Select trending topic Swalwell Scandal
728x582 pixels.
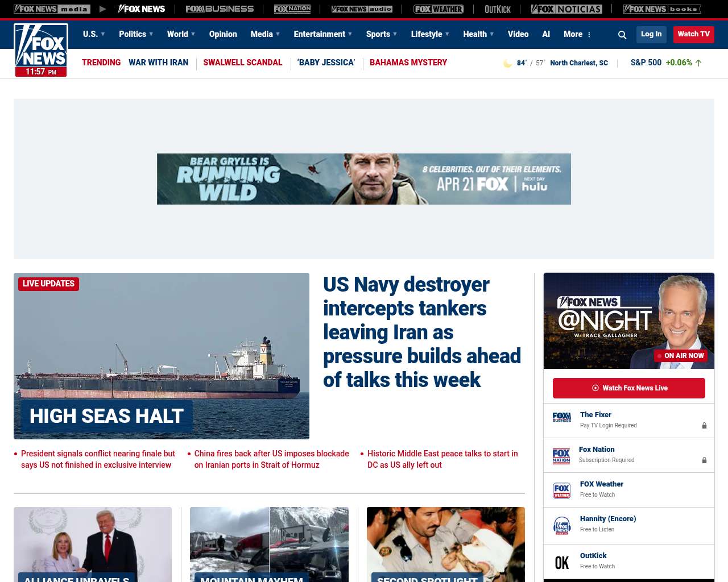coord(243,63)
